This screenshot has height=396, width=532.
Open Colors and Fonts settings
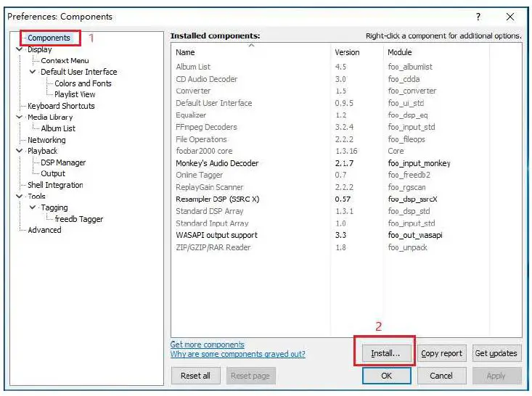(x=83, y=83)
